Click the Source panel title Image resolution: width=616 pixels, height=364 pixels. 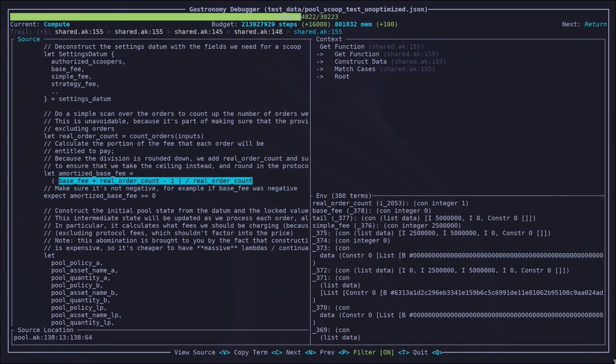click(29, 39)
